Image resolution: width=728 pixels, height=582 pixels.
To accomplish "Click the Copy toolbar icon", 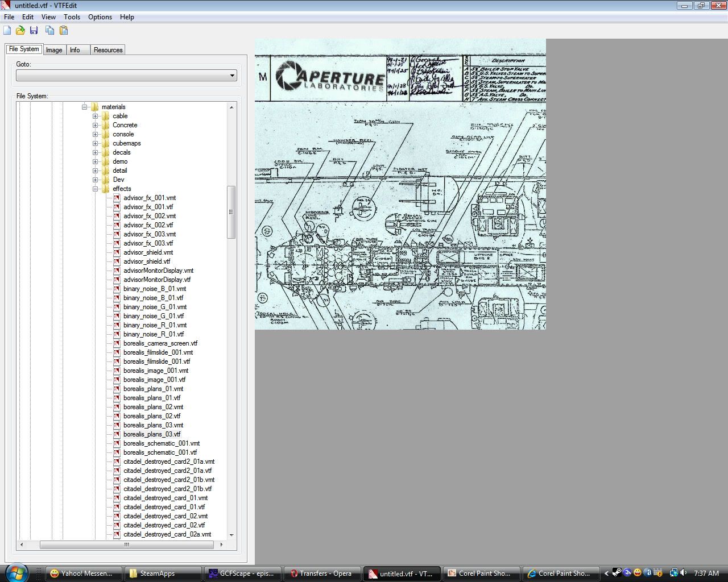I will point(50,30).
